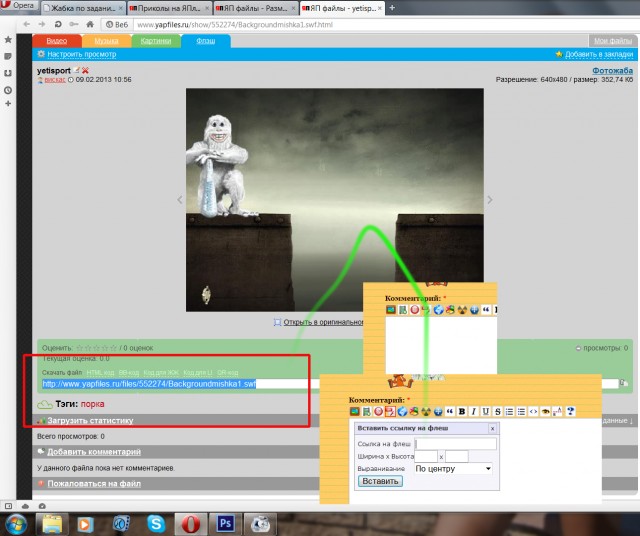
Task: Click the 'Ссылка на флеш' input field
Action: (455, 444)
